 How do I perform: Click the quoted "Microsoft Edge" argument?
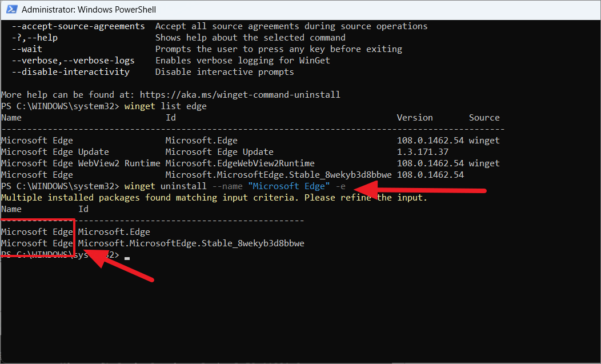point(289,186)
